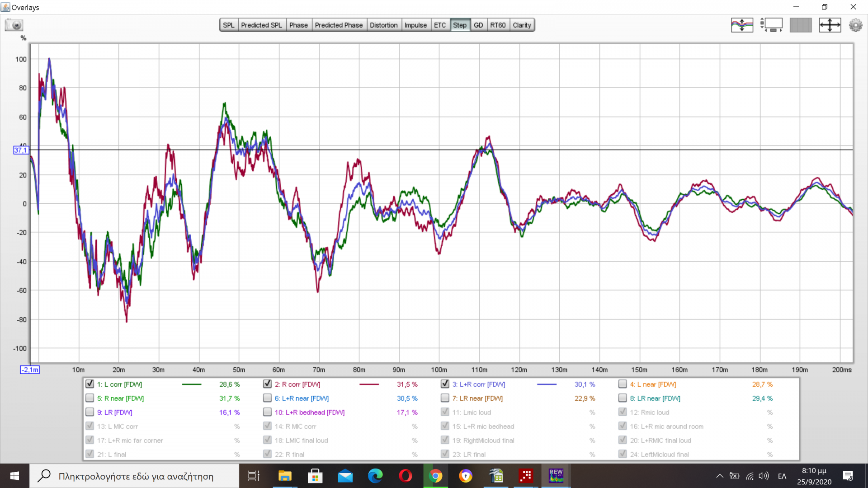Switch to Google Chrome in taskbar
This screenshot has width=868, height=488.
pos(436,476)
